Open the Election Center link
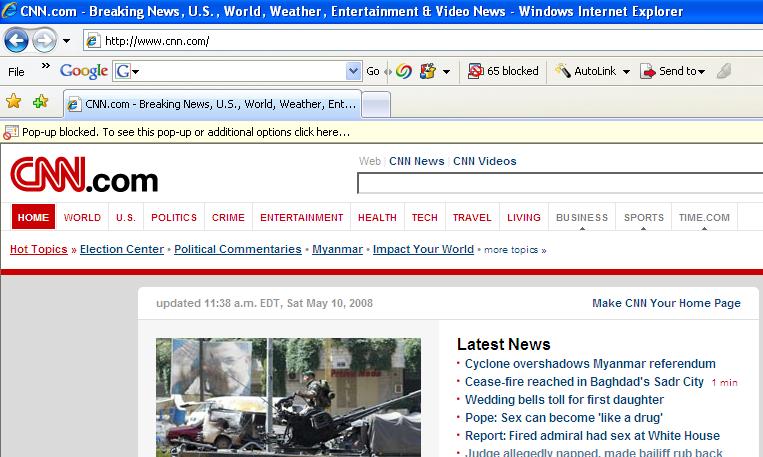The height and width of the screenshot is (457, 763). coord(121,249)
